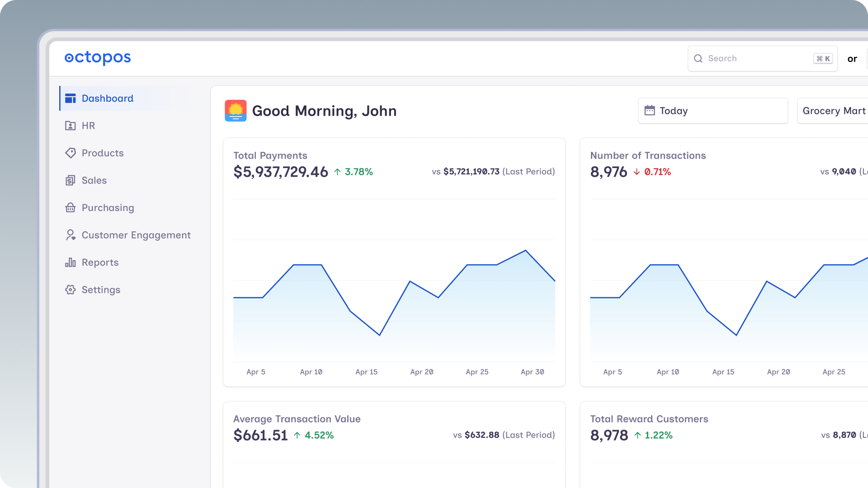Navigate to Sales
The height and width of the screenshot is (488, 868).
coord(126,180)
